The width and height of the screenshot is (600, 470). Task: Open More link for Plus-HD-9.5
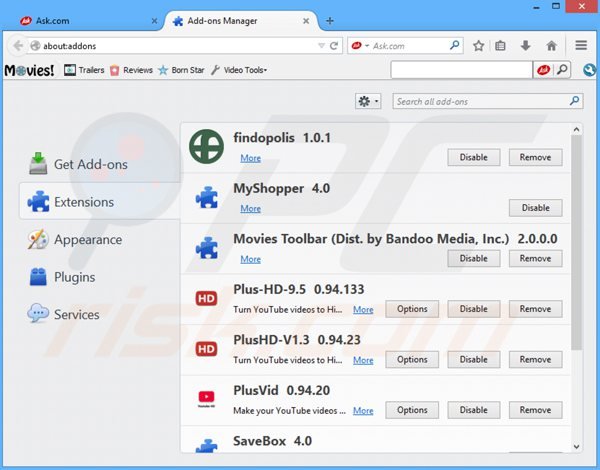click(x=363, y=310)
